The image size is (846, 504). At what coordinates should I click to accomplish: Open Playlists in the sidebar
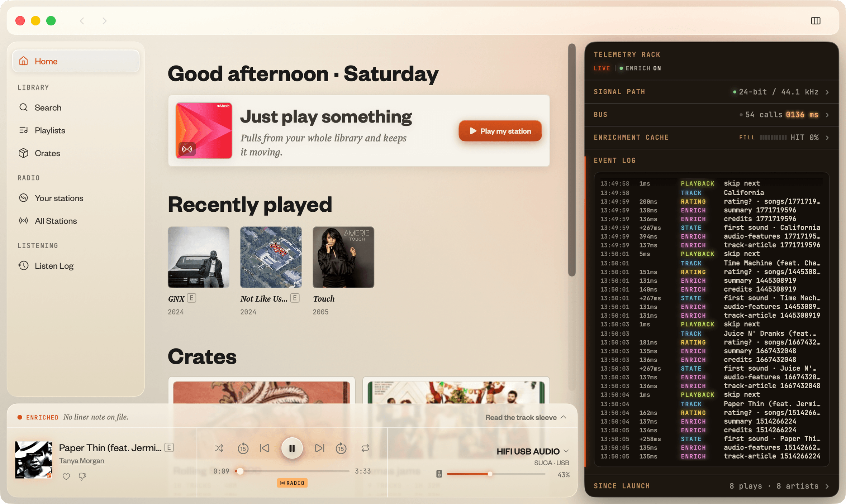pos(76,130)
